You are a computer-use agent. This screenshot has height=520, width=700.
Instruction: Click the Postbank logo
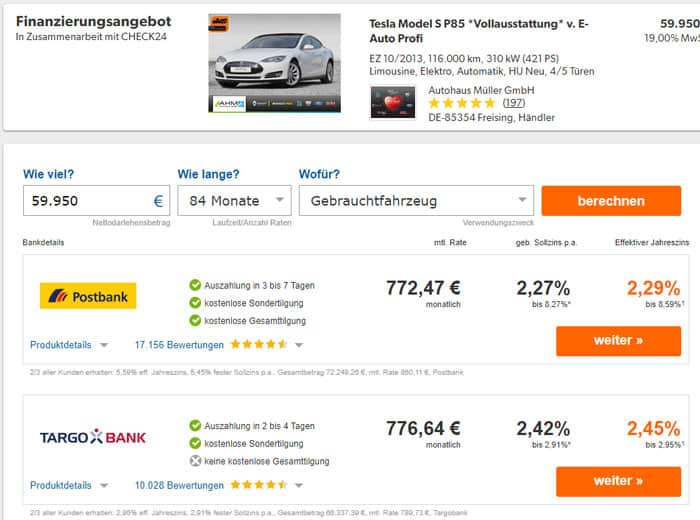(88, 296)
